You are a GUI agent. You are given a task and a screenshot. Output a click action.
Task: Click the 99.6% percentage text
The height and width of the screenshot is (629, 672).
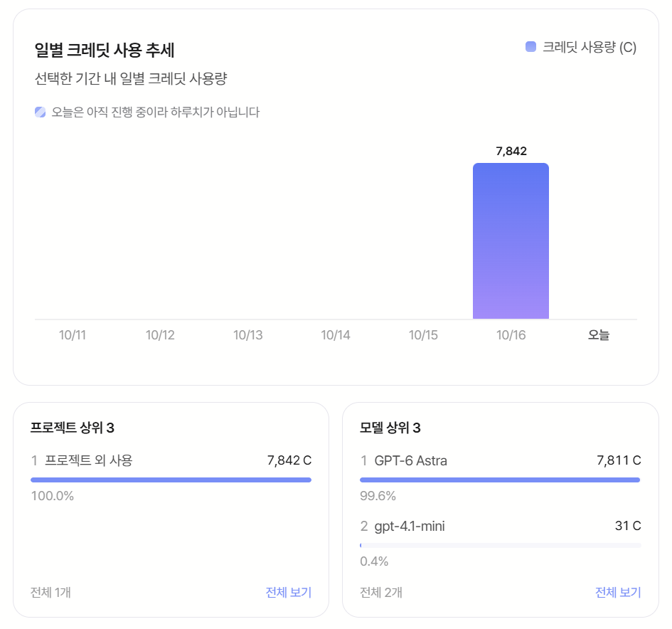(378, 496)
